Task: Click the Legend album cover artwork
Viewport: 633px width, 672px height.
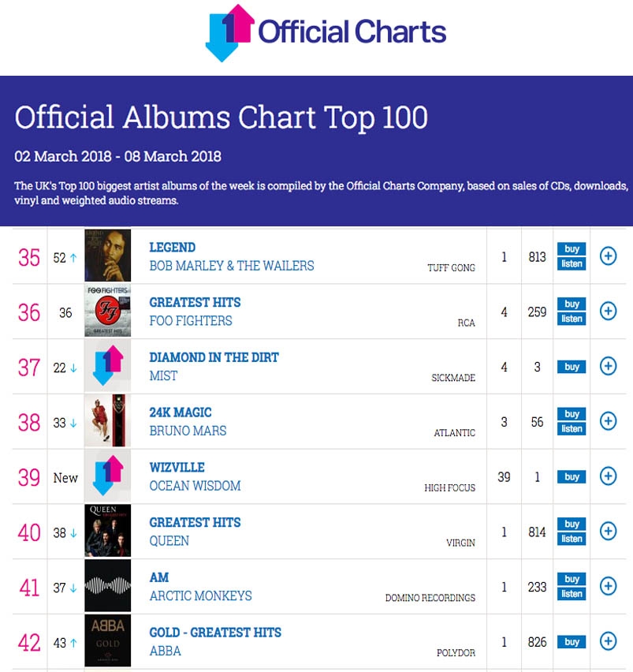Action: (x=107, y=256)
